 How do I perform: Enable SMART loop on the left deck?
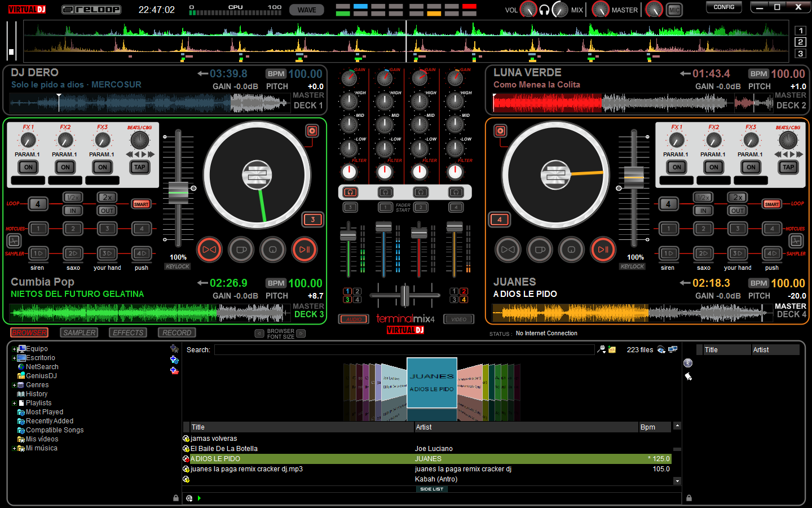(x=142, y=204)
